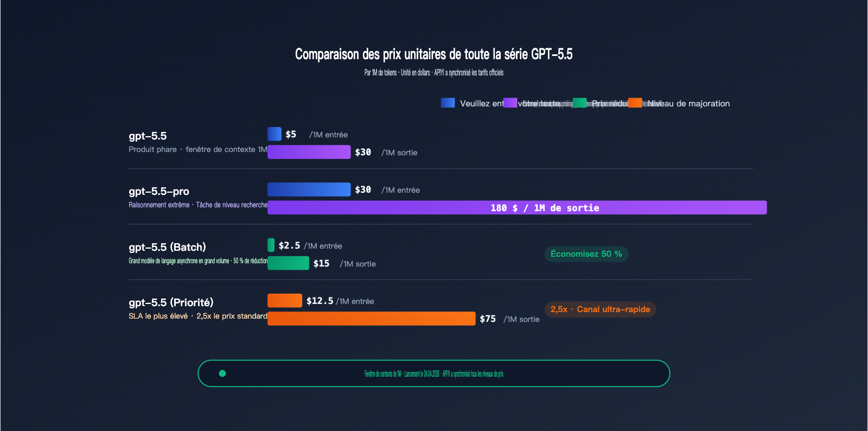Screen dimensions: 868x431
Task: Click the '$30' value beside gpt-5.5 purple bar
Action: pos(363,152)
